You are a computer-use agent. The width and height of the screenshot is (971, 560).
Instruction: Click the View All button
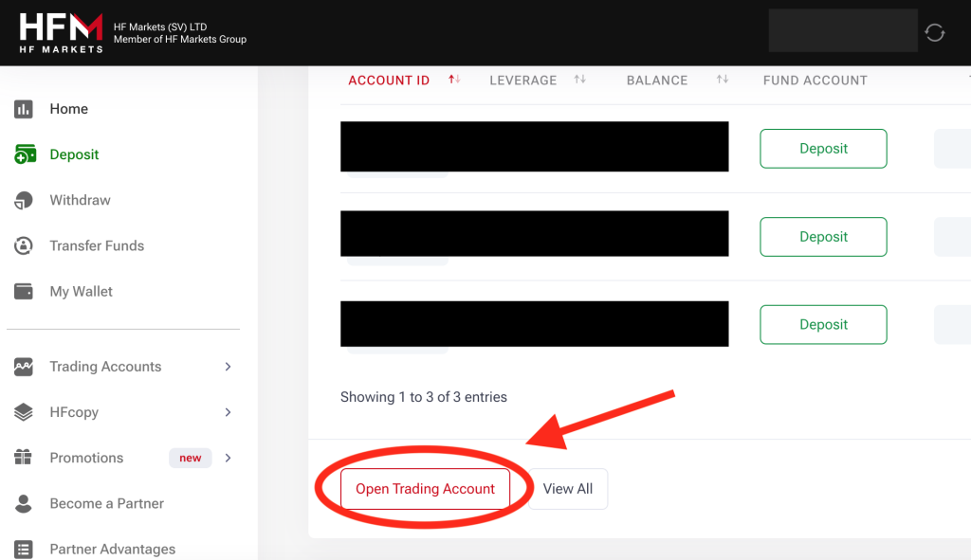(567, 489)
